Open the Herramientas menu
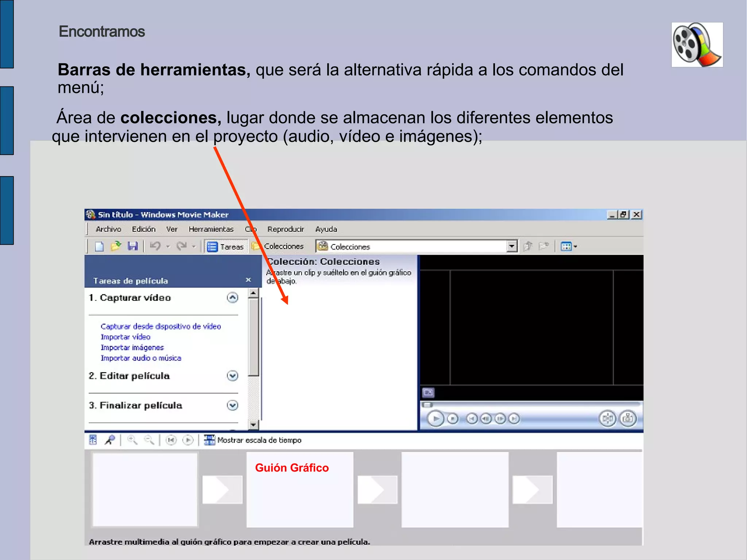The image size is (747, 560). click(x=211, y=229)
